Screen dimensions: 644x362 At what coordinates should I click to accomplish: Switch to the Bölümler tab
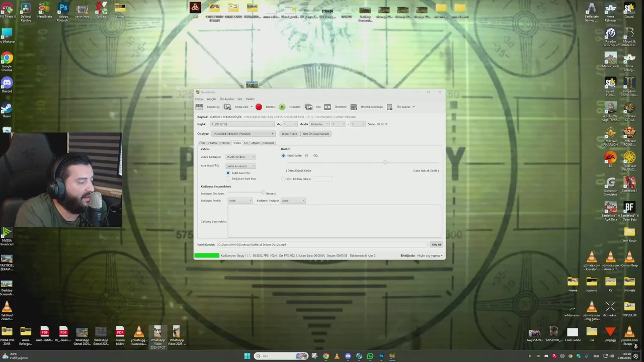point(268,143)
